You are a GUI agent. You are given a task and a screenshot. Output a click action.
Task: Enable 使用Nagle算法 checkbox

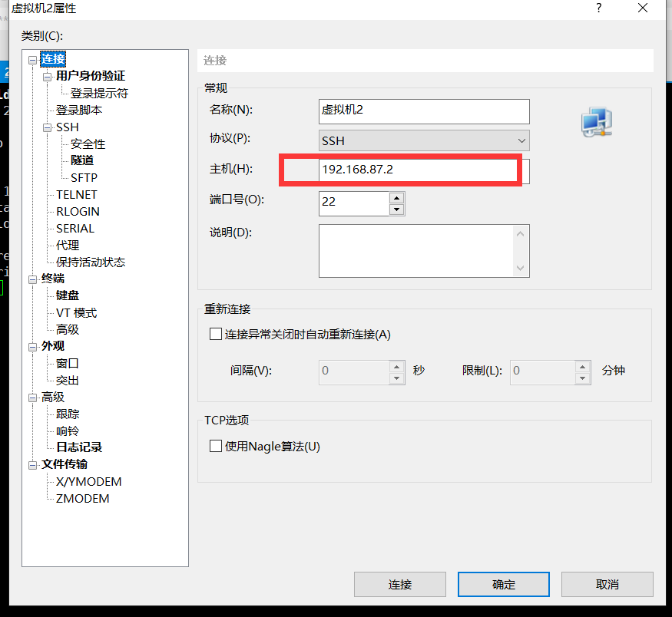coord(216,446)
